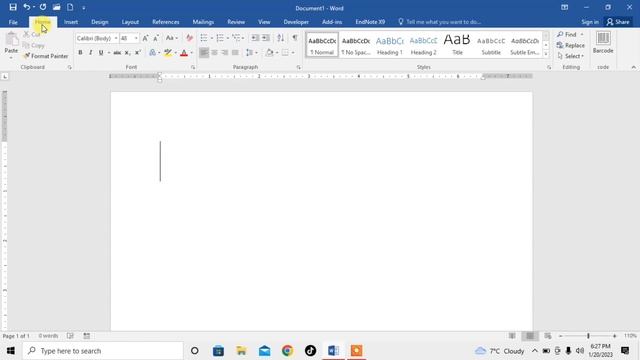Screen dimensions: 640x360
Task: Click the Multilevel List icon
Action: 236,38
